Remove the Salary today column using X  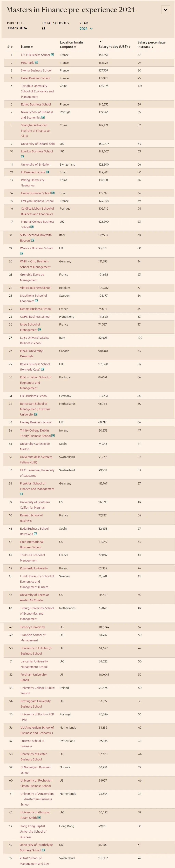[x=100, y=42]
